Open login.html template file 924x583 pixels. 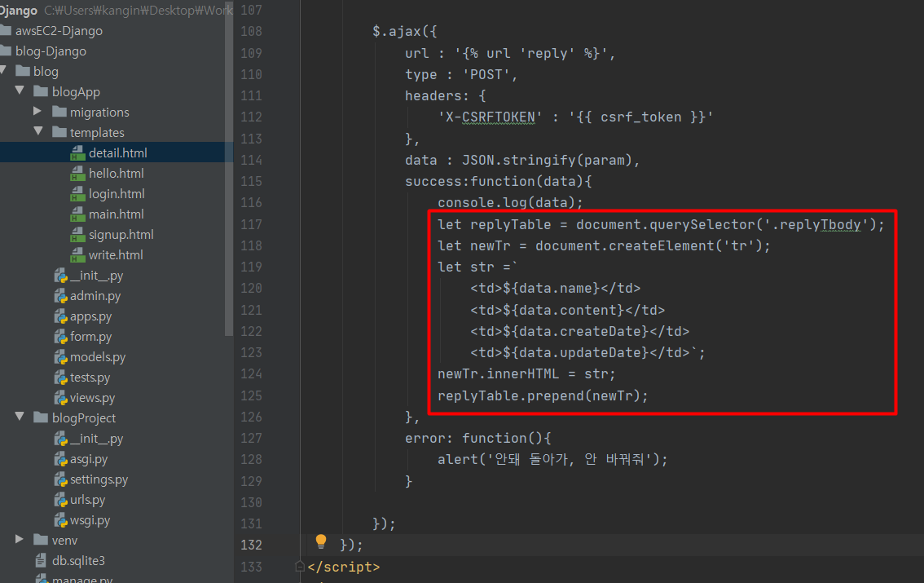coord(117,194)
